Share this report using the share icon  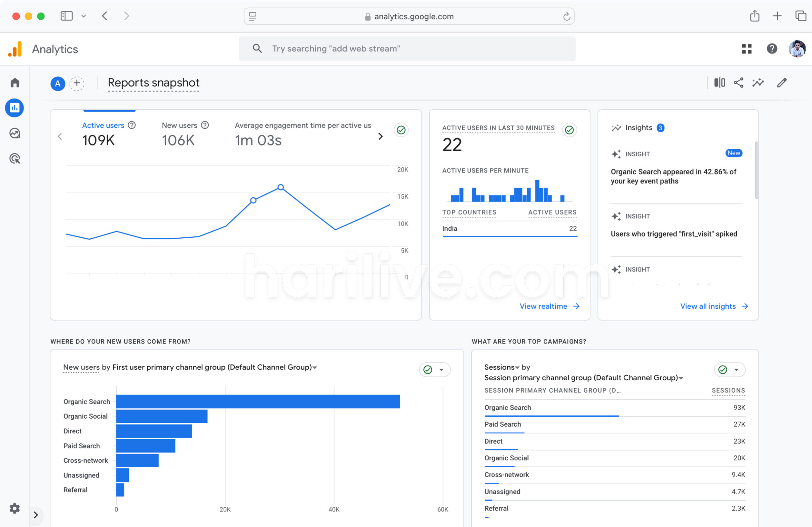tap(738, 82)
